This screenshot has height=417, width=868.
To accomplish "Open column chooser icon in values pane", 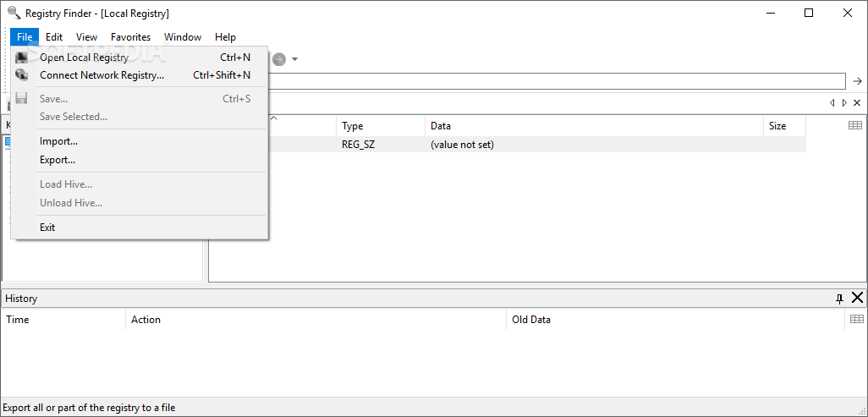I will click(x=855, y=126).
